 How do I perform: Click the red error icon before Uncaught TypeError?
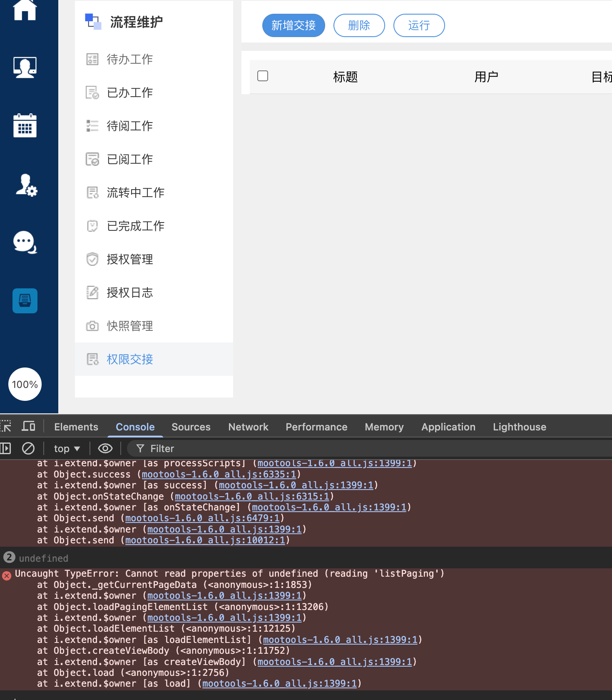[7, 575]
